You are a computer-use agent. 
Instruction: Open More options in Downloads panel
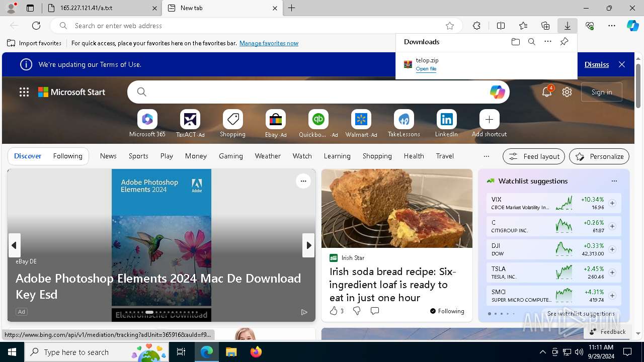548,42
